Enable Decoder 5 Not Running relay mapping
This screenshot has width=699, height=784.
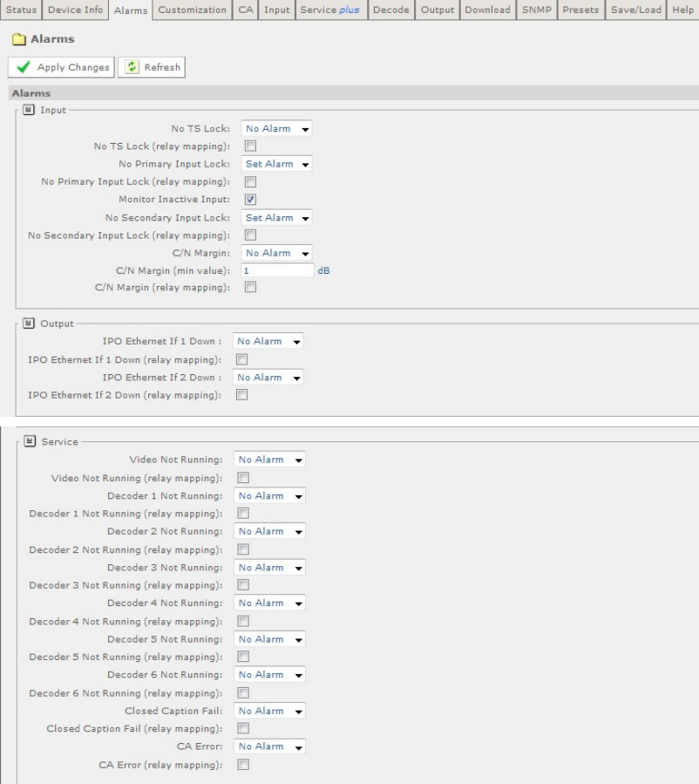[x=243, y=657]
